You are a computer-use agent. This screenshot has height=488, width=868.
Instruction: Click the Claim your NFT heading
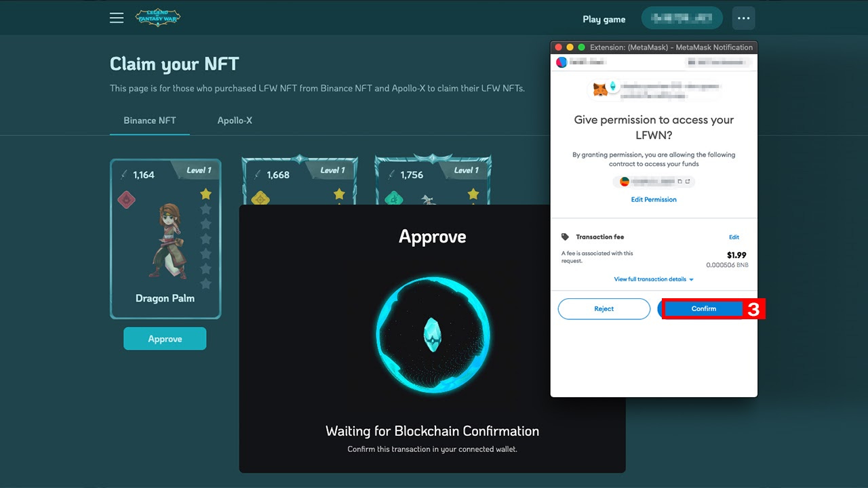[174, 64]
